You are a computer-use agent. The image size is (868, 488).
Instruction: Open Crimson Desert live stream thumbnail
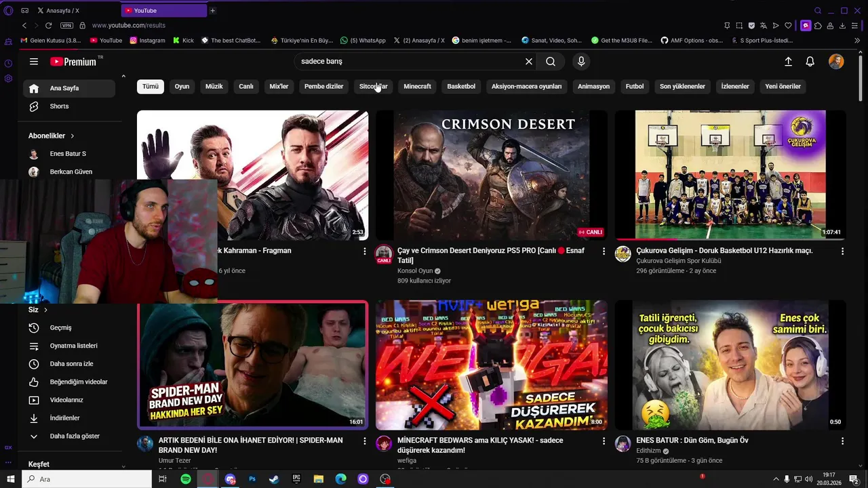pos(492,175)
